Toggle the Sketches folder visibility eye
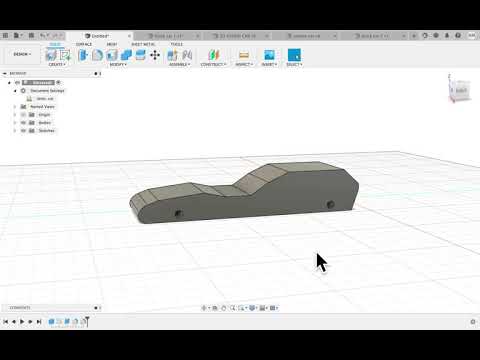 tap(23, 131)
